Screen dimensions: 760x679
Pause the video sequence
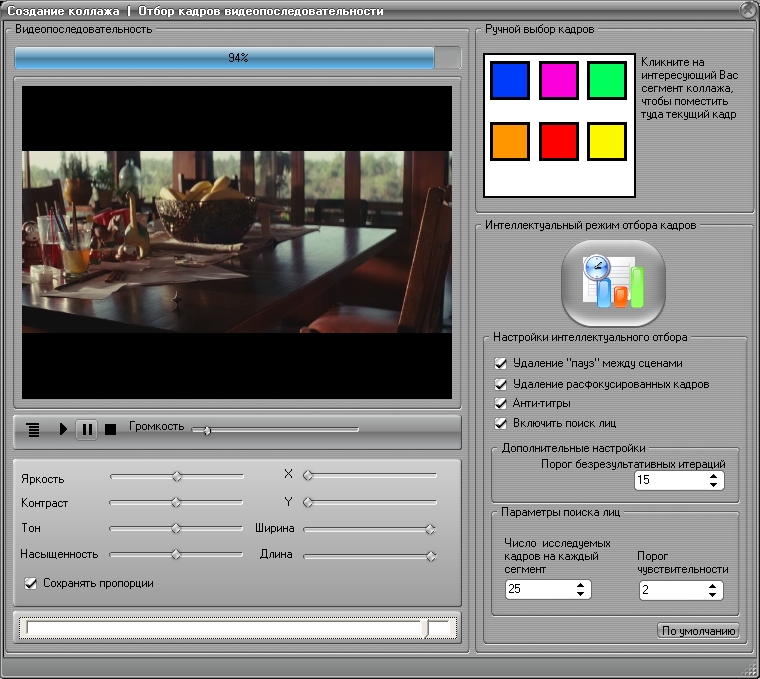[x=87, y=429]
